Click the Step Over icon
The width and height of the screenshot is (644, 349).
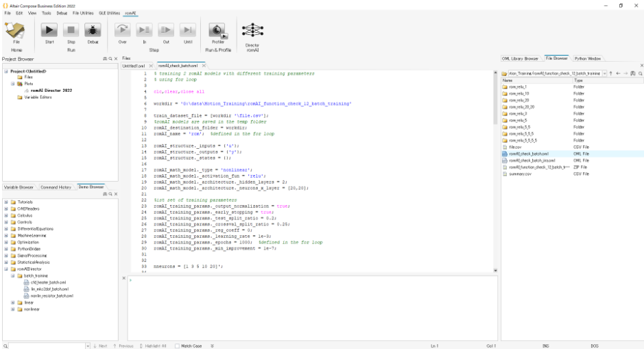(x=122, y=30)
